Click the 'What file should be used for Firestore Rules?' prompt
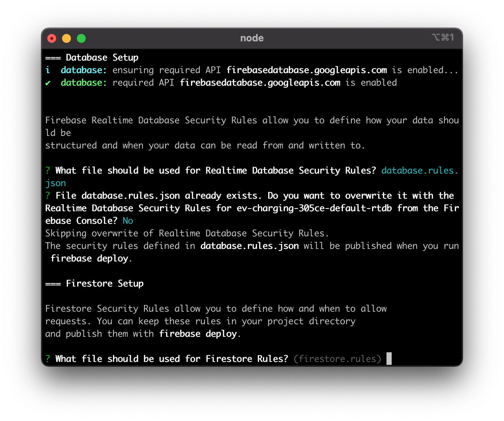This screenshot has width=504, height=421. (x=172, y=359)
